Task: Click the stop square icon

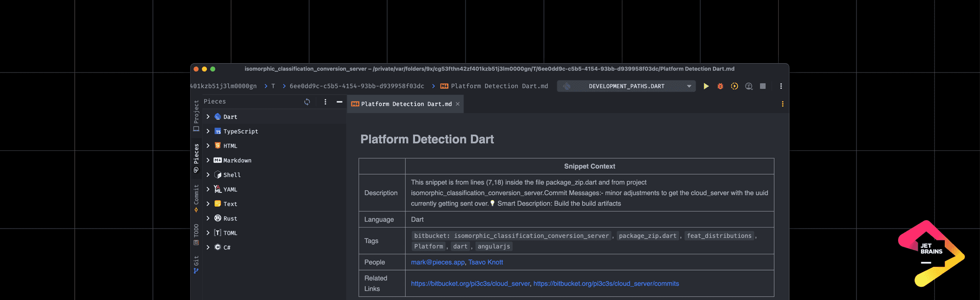Action: (763, 86)
